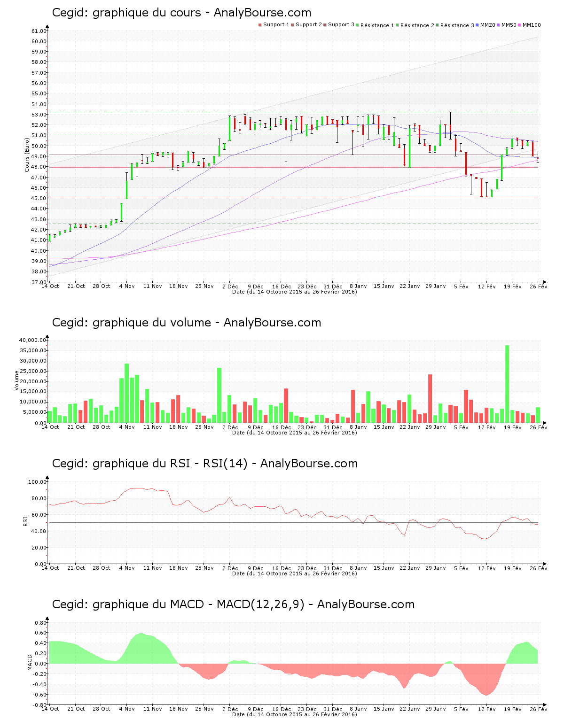Click the 100.00 RSI axis label
Screen dimensions: 564x728
pos(37,482)
